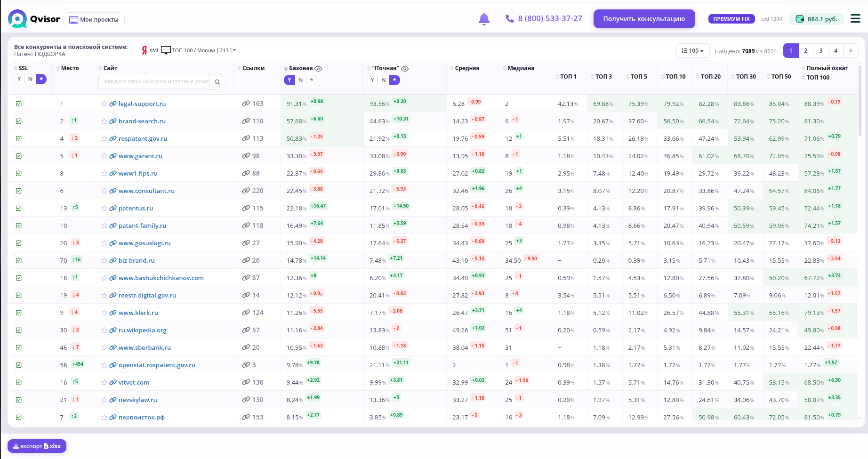Sort by the ТОП 50 column
Image resolution: width=868 pixels, height=459 pixels.
779,77
